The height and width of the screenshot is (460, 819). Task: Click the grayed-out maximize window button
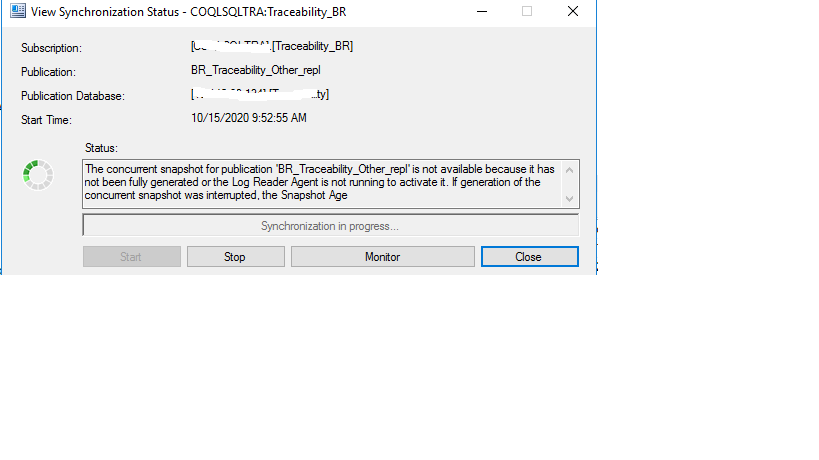[x=527, y=11]
